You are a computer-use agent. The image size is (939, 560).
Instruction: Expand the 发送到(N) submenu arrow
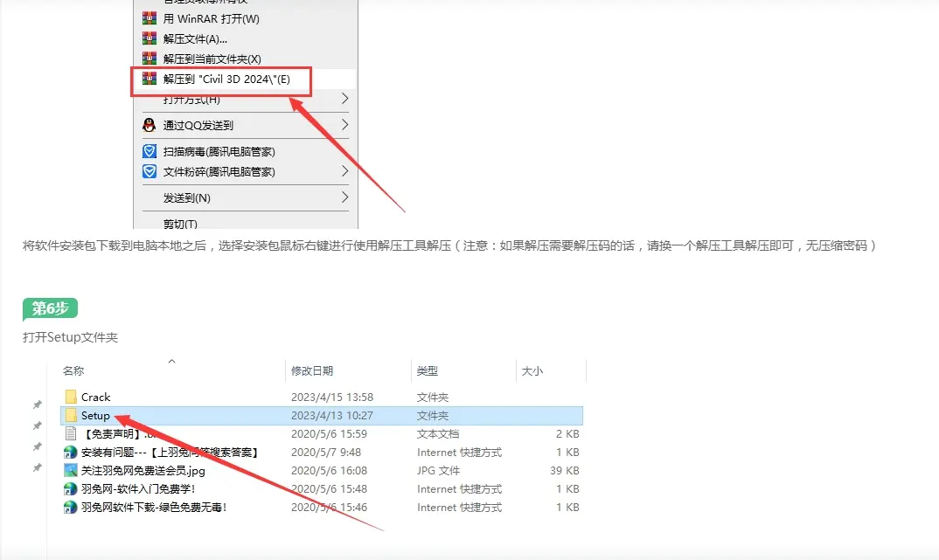345,197
